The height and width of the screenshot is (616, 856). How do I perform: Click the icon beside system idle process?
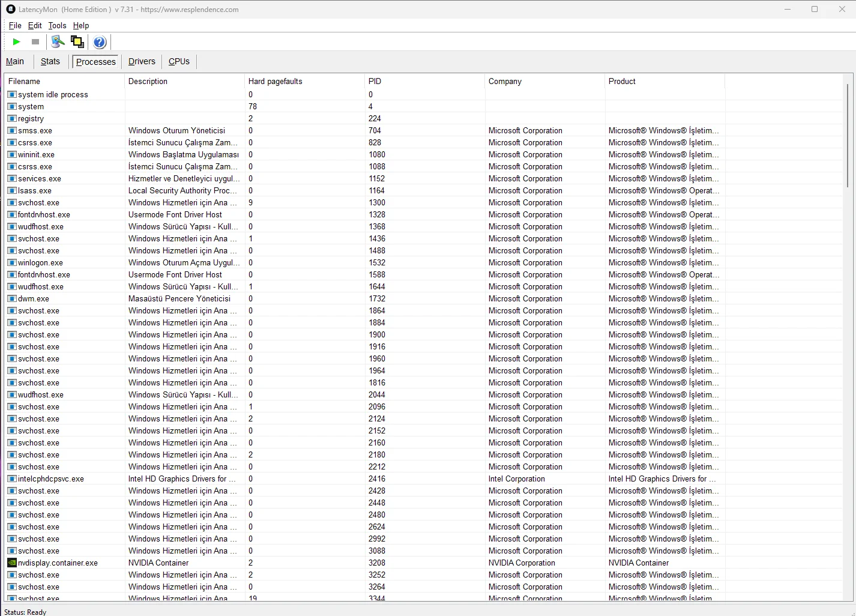(12, 94)
